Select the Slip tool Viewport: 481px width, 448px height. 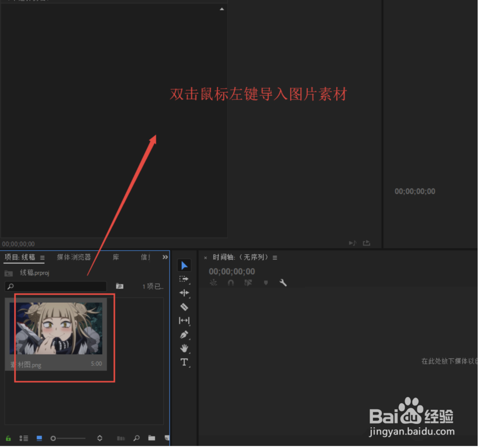pyautogui.click(x=184, y=320)
